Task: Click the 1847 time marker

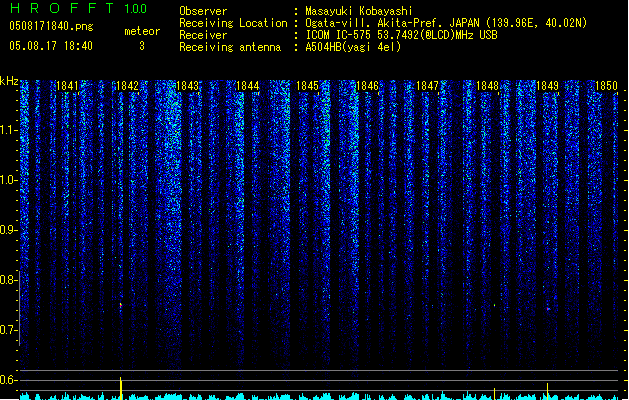Action: coord(427,86)
